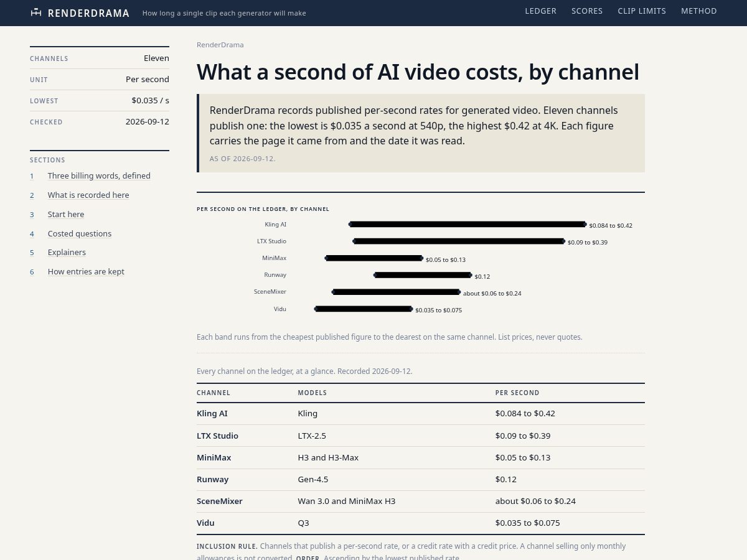Select the Gen-4.5 model cell

coord(313,480)
